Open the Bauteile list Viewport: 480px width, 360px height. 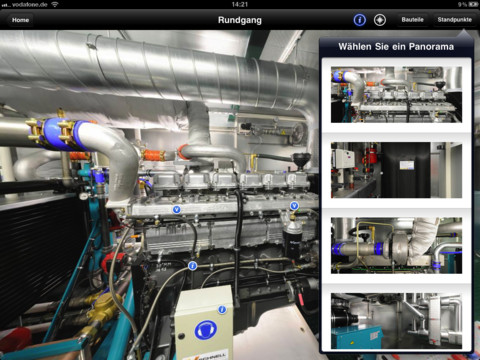(412, 20)
